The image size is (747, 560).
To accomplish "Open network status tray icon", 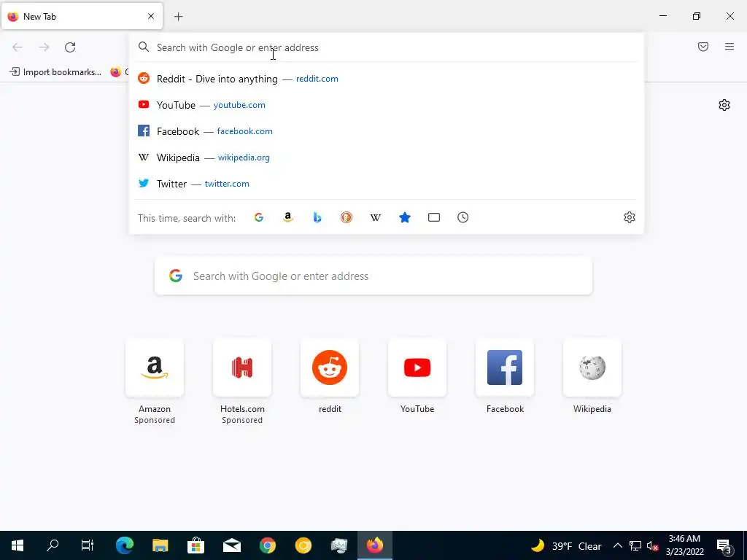I will click(635, 545).
